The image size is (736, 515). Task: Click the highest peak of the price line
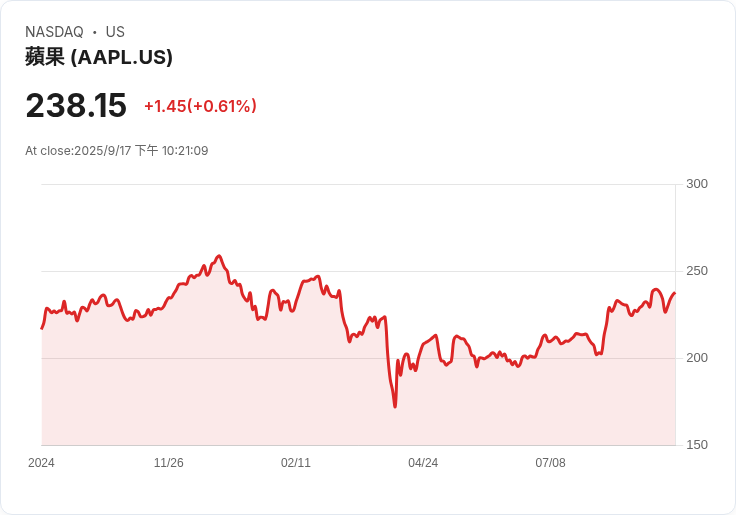(x=219, y=256)
